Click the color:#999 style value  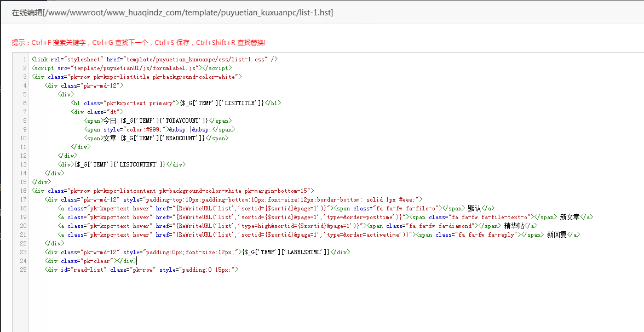point(145,129)
